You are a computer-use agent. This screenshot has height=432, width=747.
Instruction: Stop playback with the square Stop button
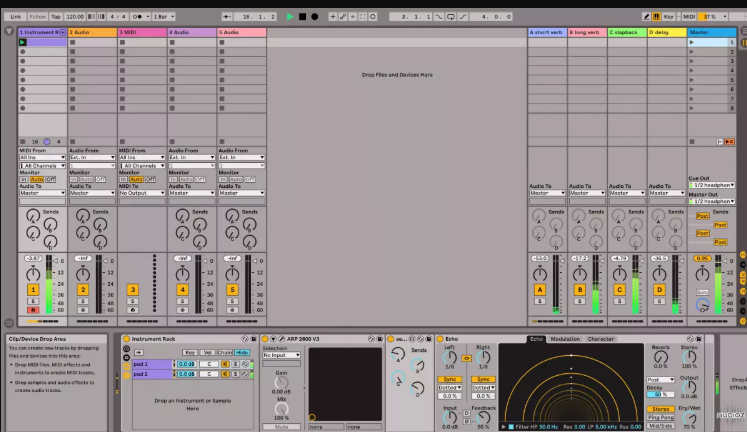(302, 17)
